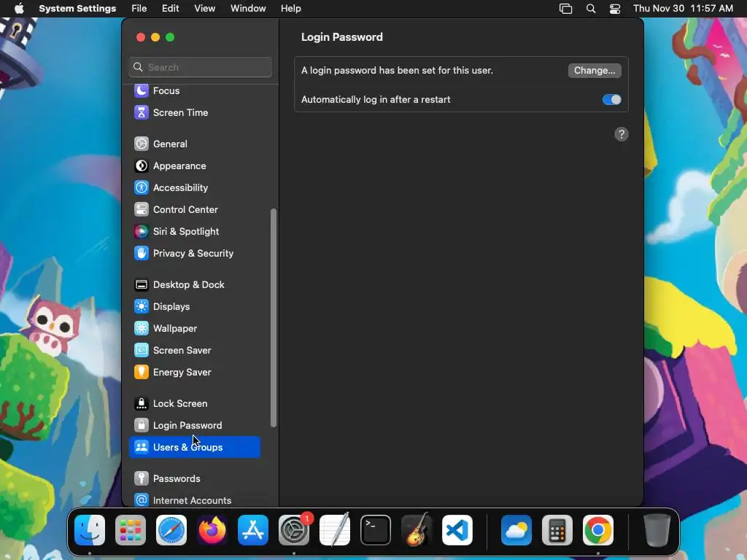This screenshot has height=560, width=747.
Task: Focus the Search field in sidebar
Action: click(200, 67)
